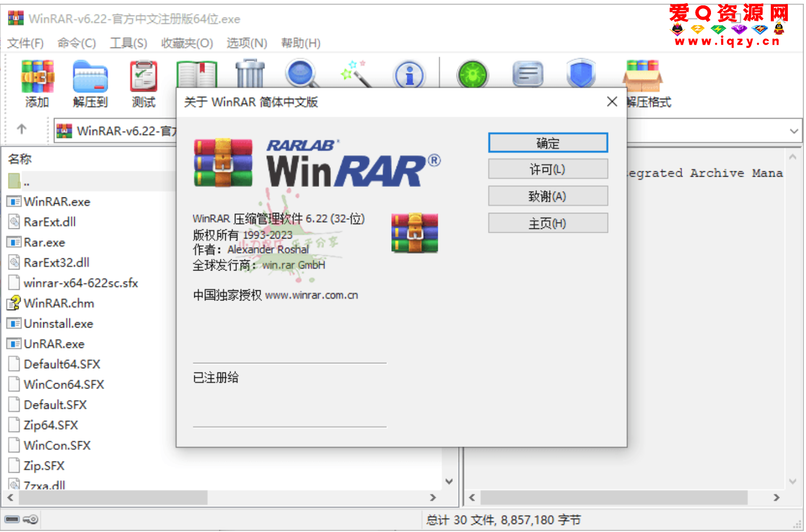Click the drive icon in status bar
806x532 pixels.
13,519
